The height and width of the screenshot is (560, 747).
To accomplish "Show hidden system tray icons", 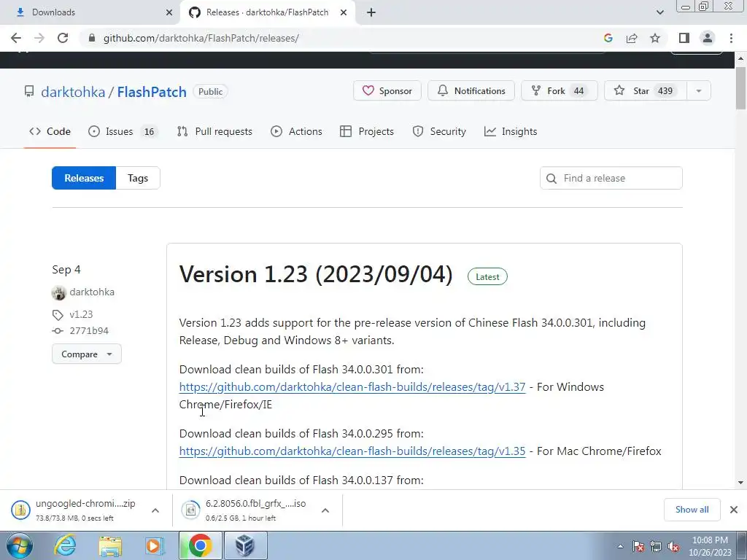I will point(620,546).
